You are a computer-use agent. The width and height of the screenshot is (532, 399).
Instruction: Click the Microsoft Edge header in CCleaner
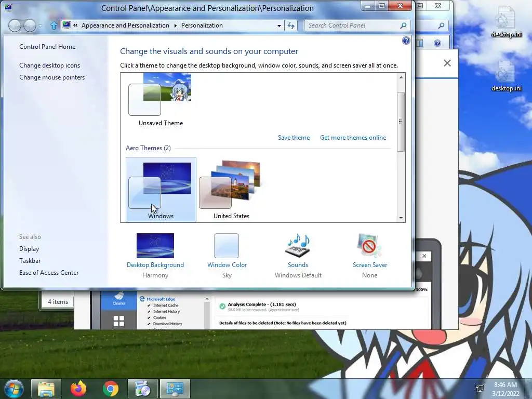161,299
